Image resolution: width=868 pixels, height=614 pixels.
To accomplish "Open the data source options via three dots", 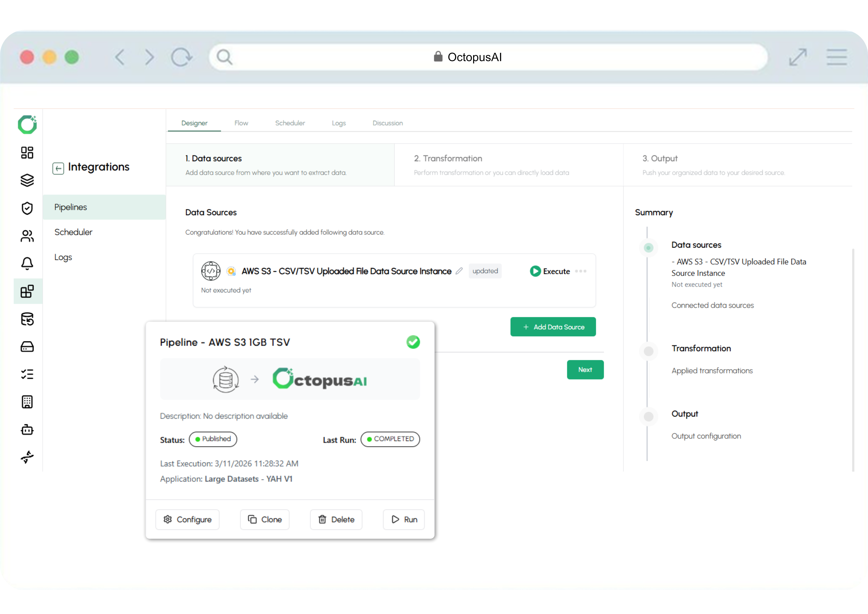I will point(581,271).
